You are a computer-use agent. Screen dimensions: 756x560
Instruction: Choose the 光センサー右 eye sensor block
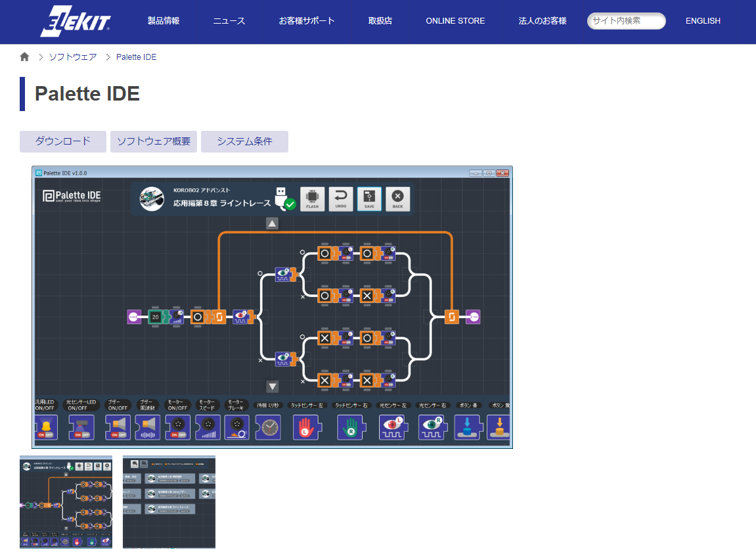coord(433,427)
